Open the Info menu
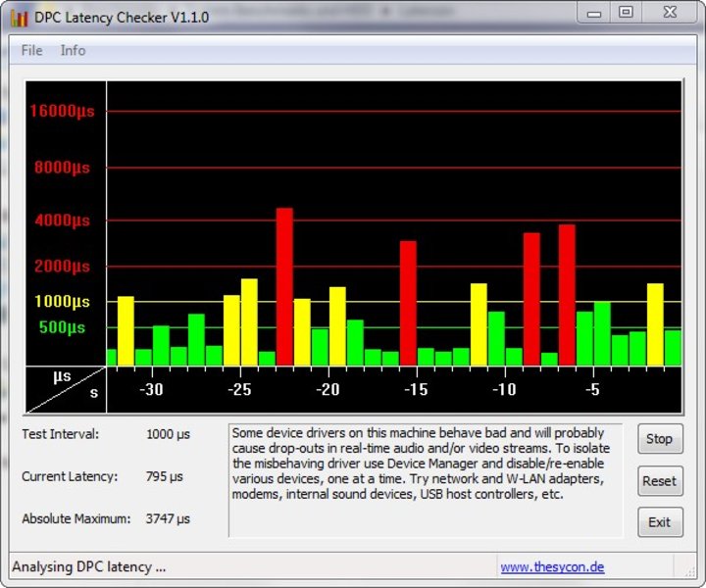 tap(73, 50)
